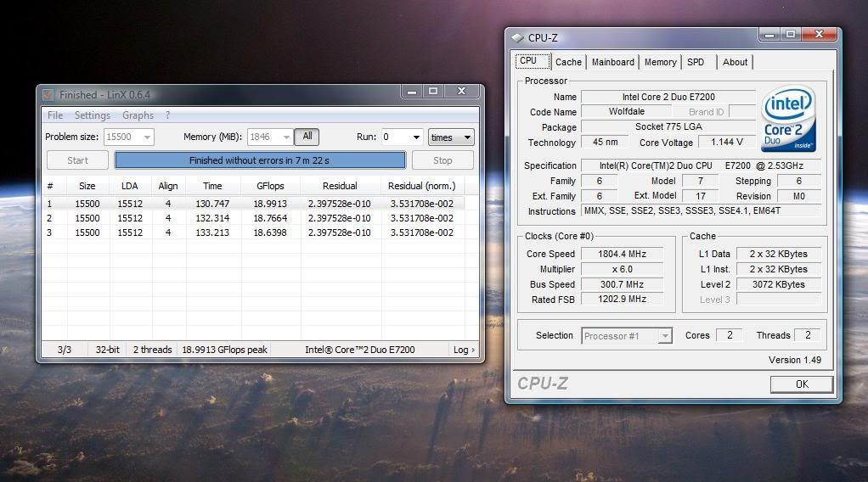Click Intel Core 2 Duo E7200 status text
The width and height of the screenshot is (868, 482).
(360, 350)
